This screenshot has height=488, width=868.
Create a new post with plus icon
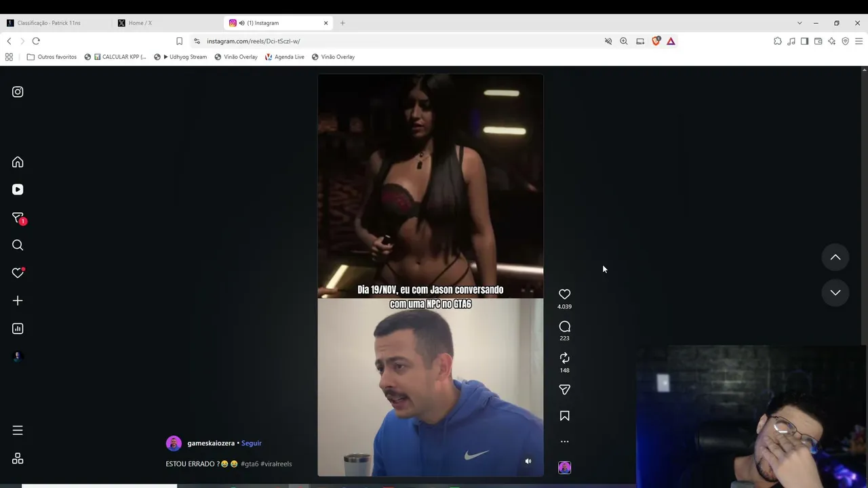18,301
